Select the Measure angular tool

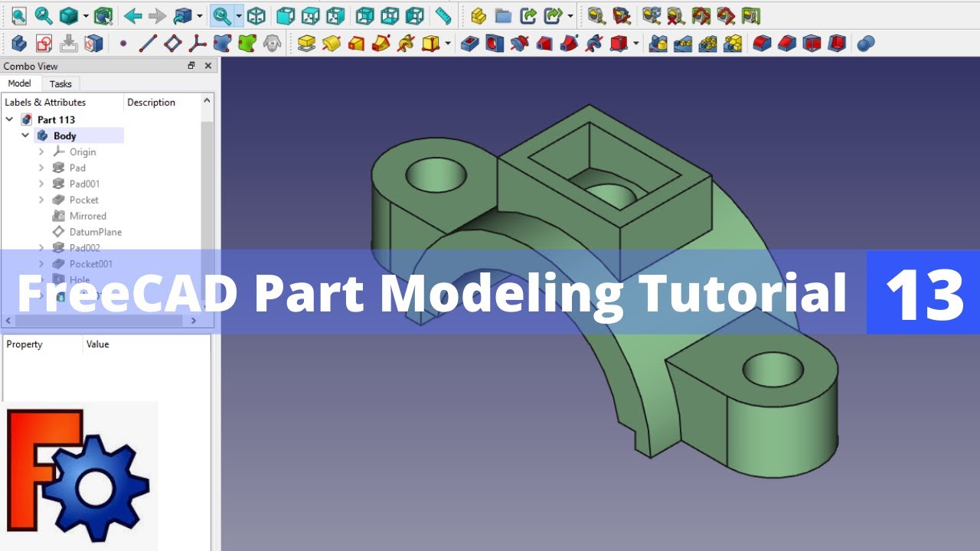coord(622,15)
